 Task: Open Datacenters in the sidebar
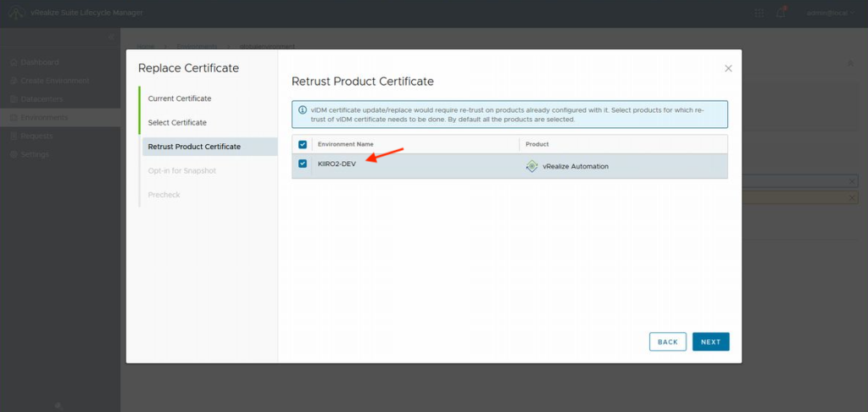(36, 99)
